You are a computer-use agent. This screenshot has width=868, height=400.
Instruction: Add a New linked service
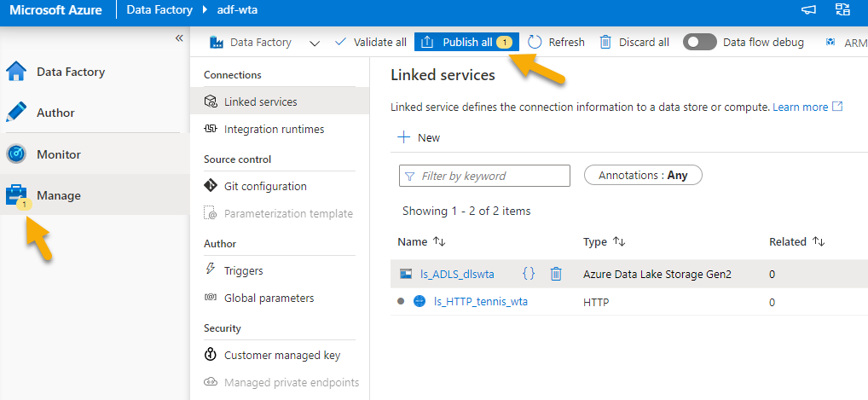tap(419, 137)
